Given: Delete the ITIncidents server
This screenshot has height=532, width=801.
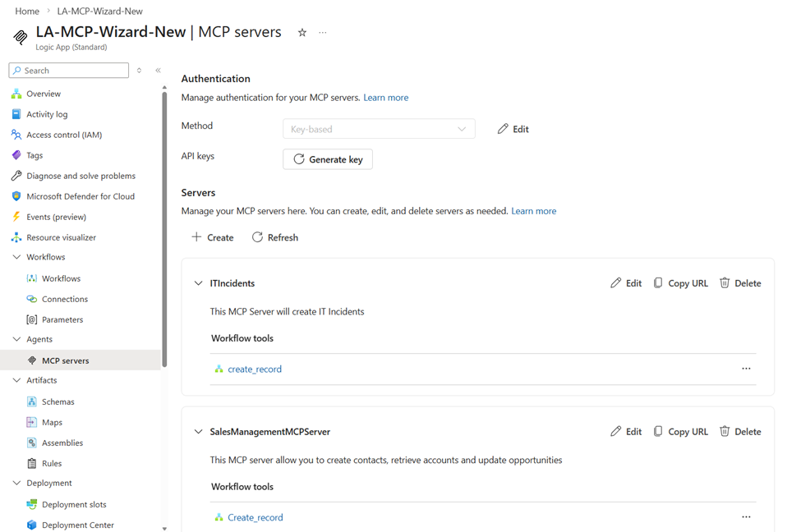Looking at the screenshot, I should point(740,283).
